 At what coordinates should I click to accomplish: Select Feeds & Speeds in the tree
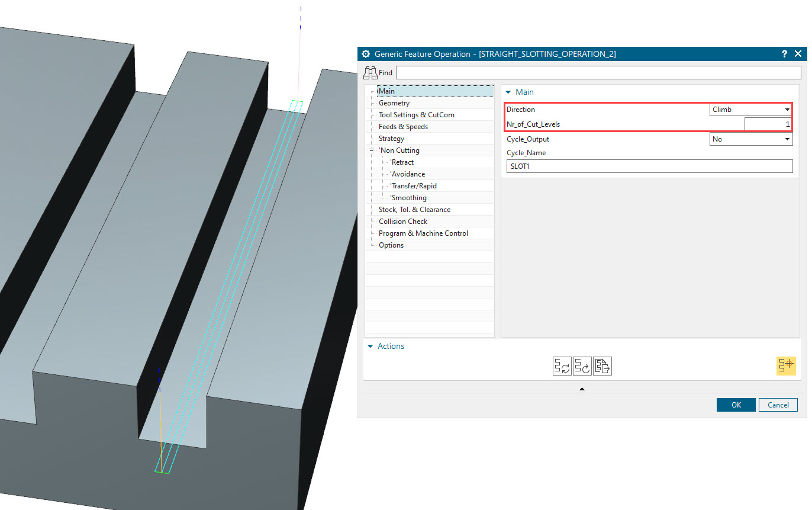coord(402,126)
